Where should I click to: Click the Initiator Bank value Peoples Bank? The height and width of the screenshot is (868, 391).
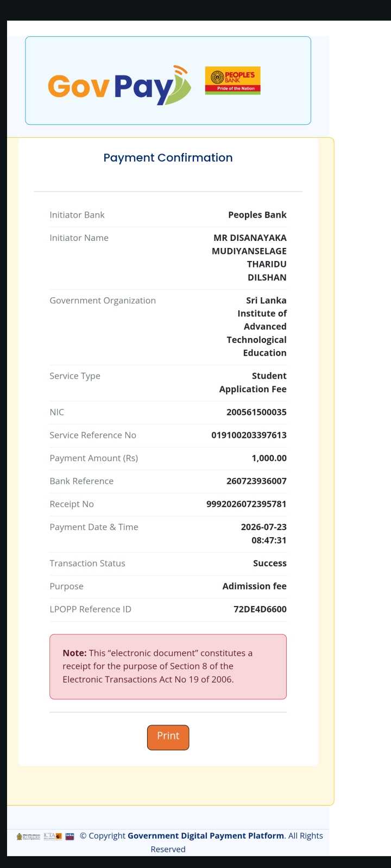pos(257,215)
